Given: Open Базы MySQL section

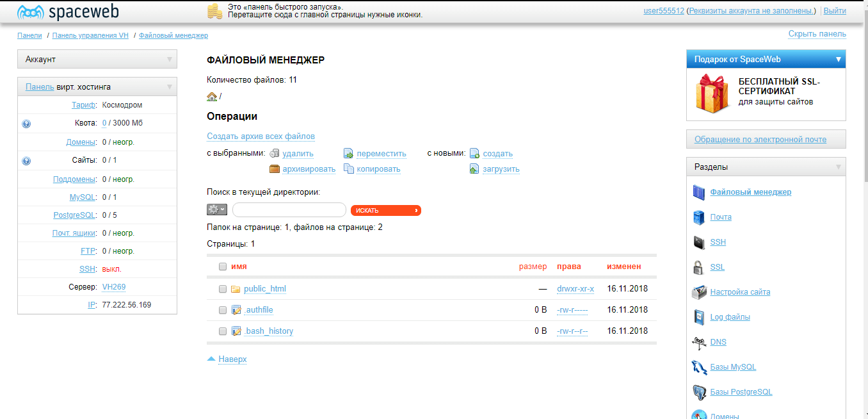Looking at the screenshot, I should point(733,367).
